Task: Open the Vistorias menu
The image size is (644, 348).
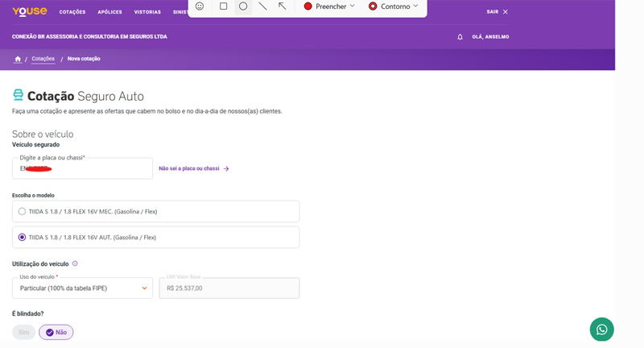Action: [x=147, y=12]
